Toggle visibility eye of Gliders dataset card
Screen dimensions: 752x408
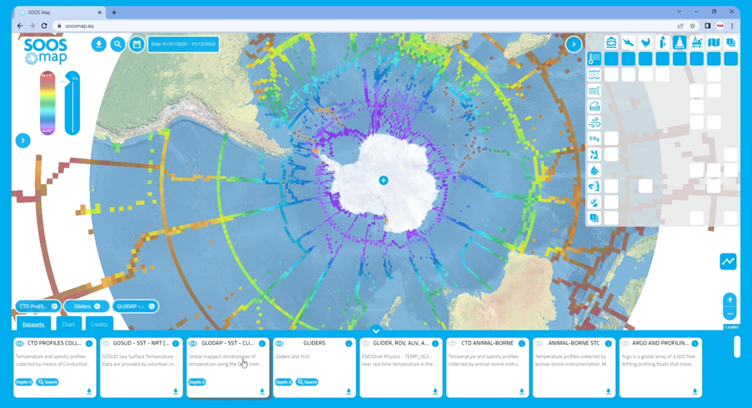(280, 344)
